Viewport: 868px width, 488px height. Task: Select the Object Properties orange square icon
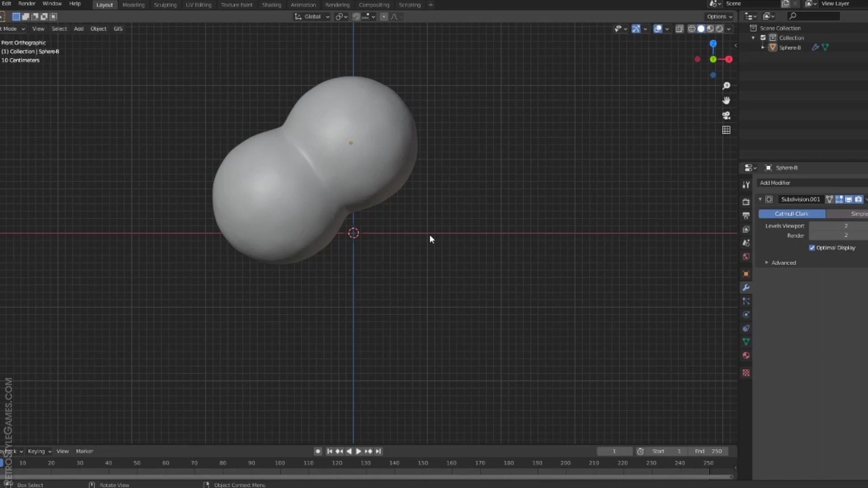coord(746,273)
